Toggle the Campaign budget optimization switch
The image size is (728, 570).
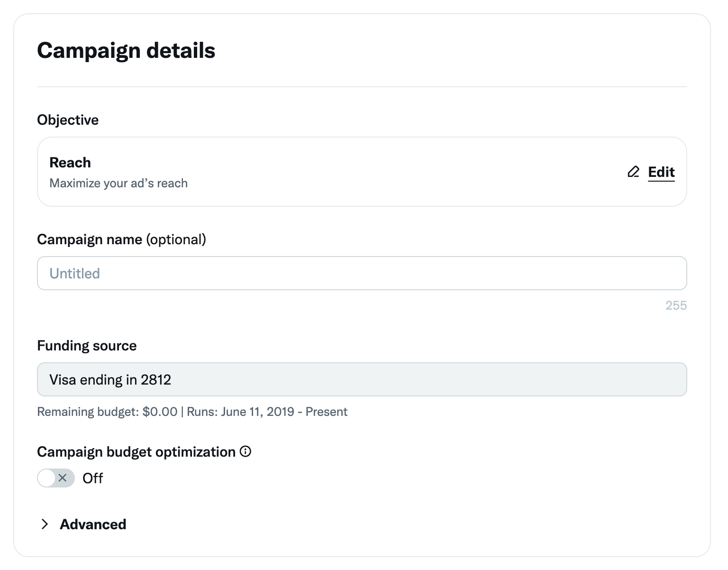click(56, 478)
